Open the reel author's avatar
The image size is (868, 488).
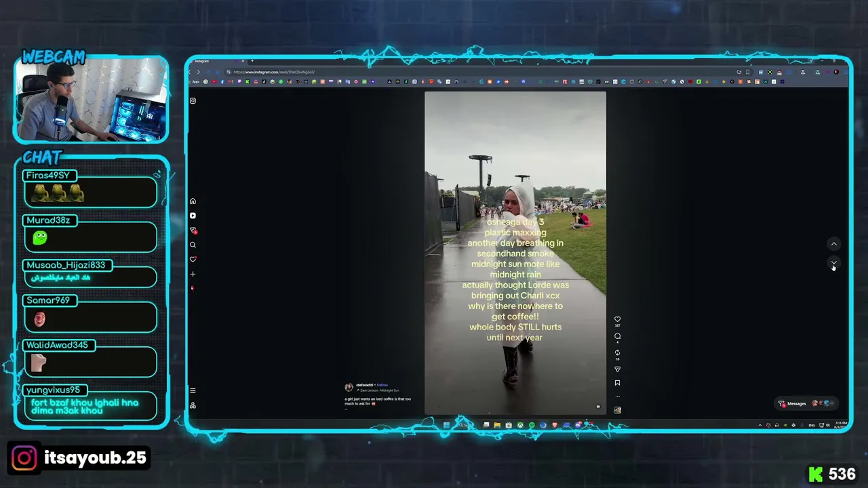(349, 388)
